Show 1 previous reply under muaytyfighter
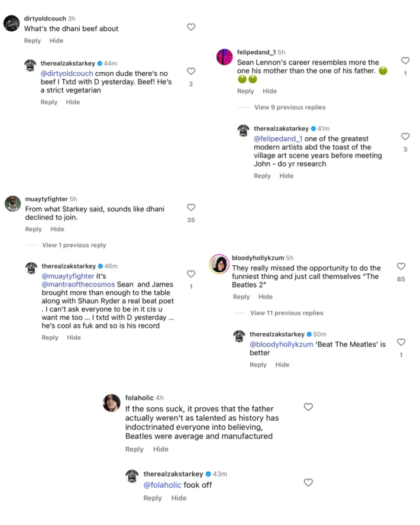The width and height of the screenshot is (420, 525). [x=74, y=245]
